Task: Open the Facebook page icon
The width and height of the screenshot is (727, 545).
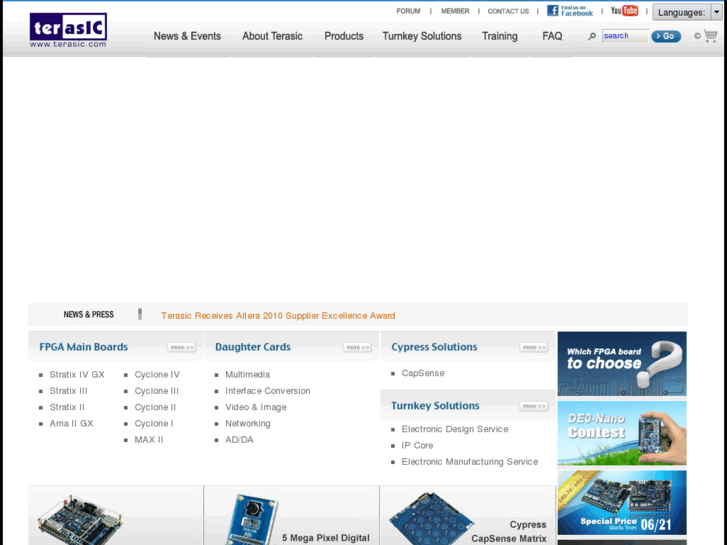Action: point(570,11)
